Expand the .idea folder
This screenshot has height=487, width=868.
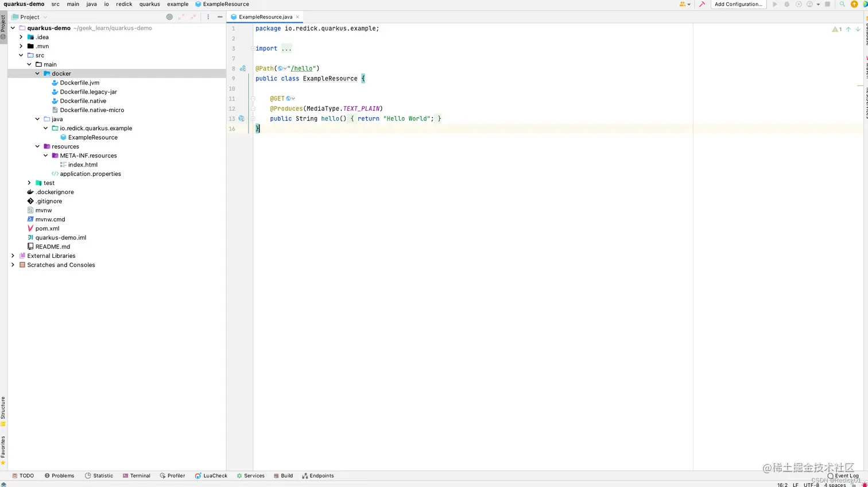click(21, 37)
